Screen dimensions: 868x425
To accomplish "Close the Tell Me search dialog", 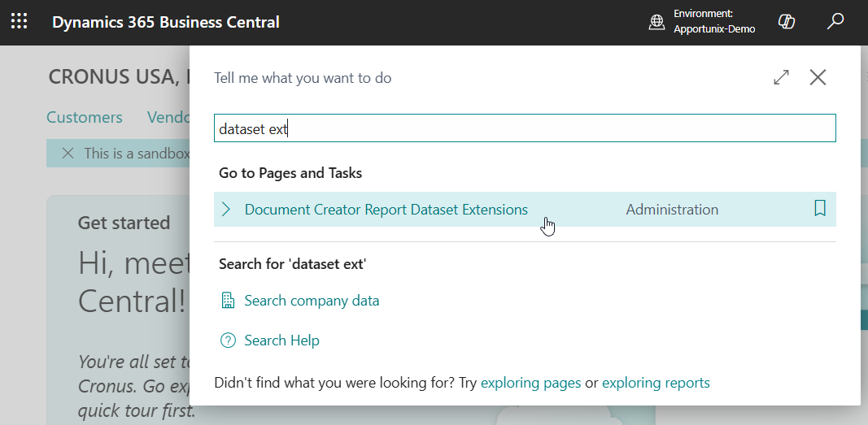I will tap(818, 77).
